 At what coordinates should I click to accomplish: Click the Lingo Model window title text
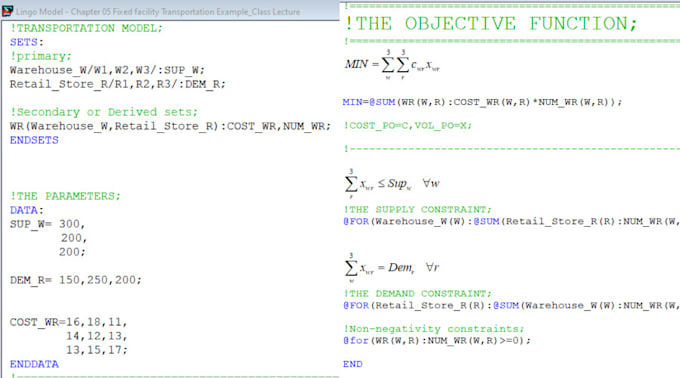click(x=158, y=12)
